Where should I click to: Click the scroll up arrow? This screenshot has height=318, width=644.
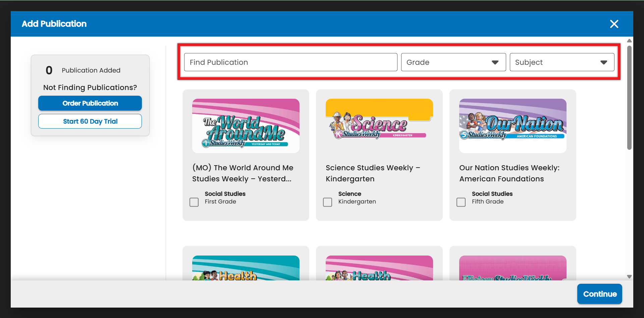tap(629, 41)
